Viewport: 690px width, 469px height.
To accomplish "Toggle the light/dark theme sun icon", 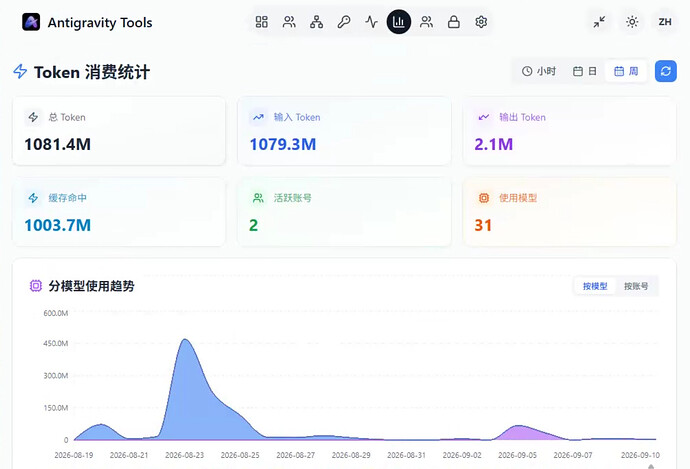I will pyautogui.click(x=632, y=22).
